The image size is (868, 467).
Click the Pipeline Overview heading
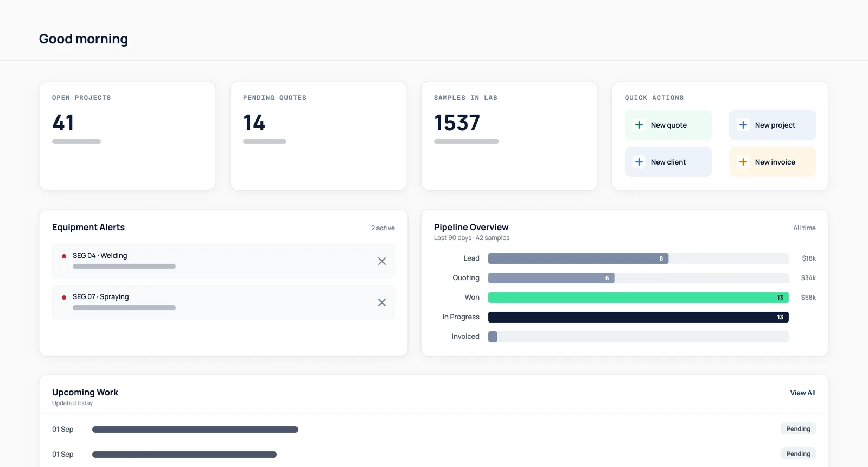click(471, 227)
